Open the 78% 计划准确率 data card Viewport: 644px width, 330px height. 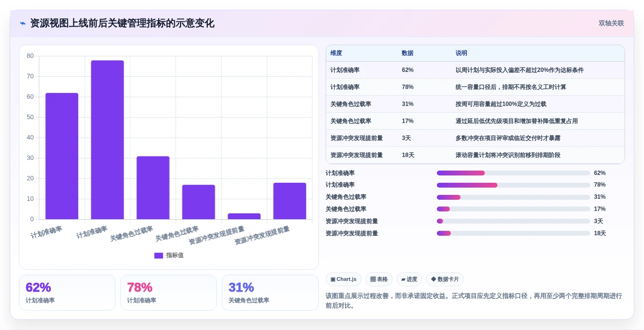click(x=168, y=293)
